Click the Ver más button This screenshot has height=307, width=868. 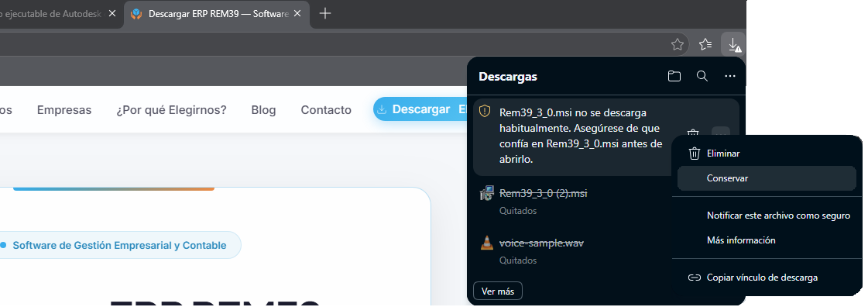(498, 291)
